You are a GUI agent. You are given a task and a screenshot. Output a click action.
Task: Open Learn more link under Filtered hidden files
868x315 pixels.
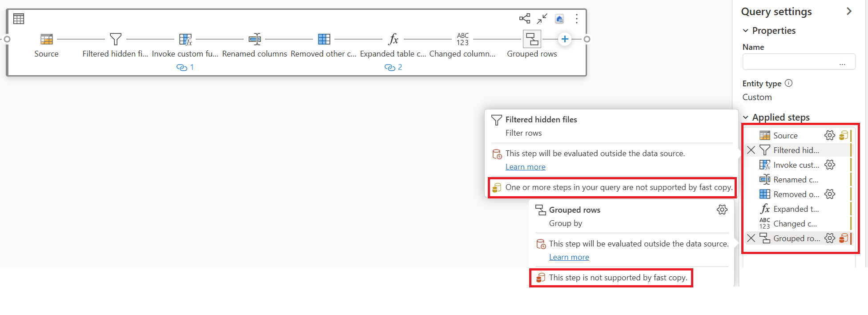525,167
